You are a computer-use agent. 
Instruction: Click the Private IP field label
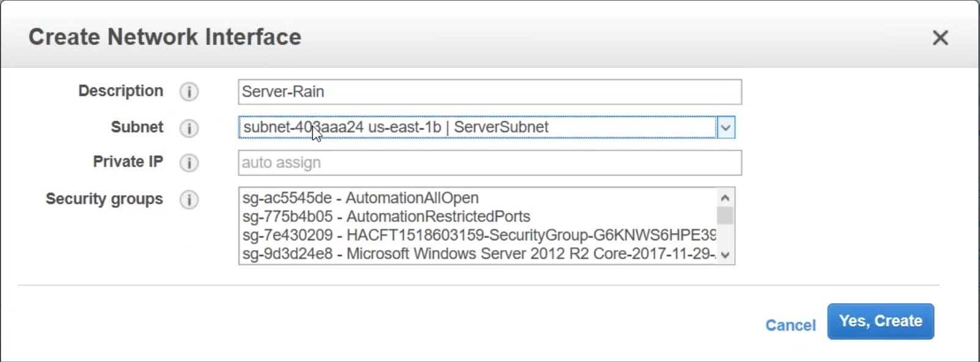point(128,162)
